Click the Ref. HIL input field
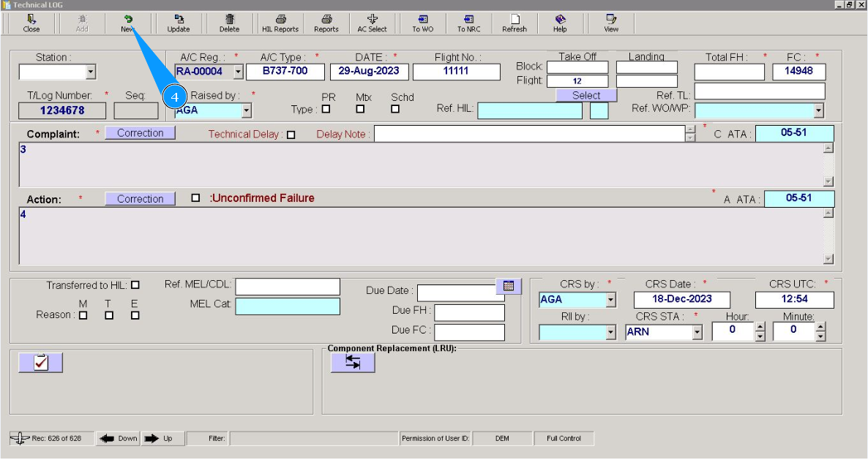 coord(530,110)
